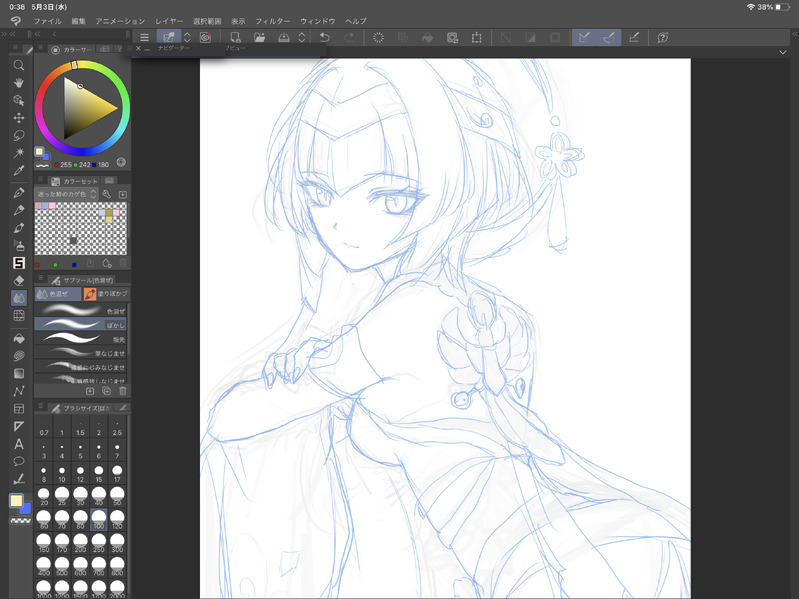Select the Eyedropper tool
799x599 pixels.
coord(19,170)
